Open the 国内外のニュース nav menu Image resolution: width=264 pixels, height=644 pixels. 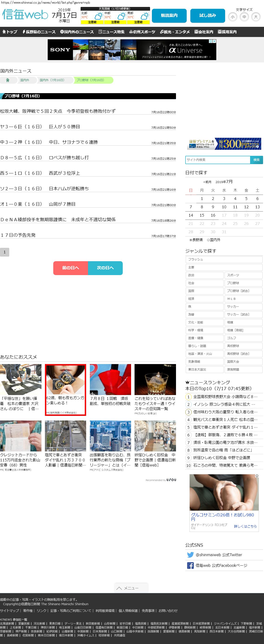[x=77, y=32]
